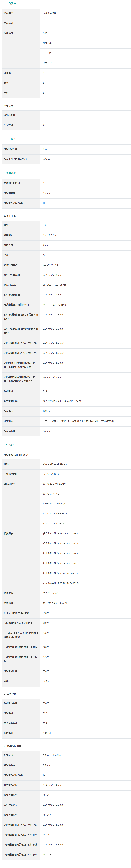
Task: Click the 32 A max load current value
Action: point(62,401)
